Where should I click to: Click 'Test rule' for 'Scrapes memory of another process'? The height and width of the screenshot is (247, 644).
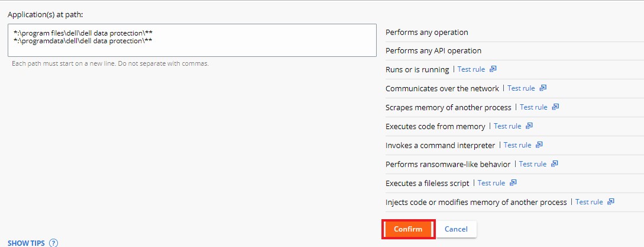click(x=533, y=107)
